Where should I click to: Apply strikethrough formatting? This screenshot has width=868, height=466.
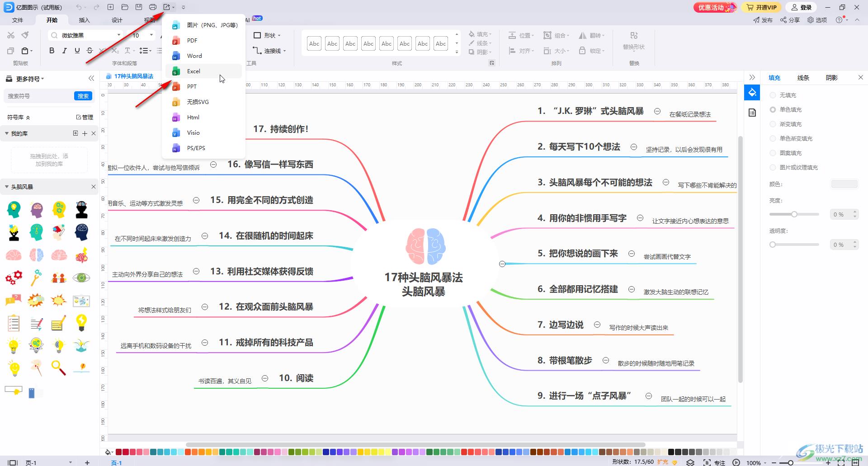point(90,51)
